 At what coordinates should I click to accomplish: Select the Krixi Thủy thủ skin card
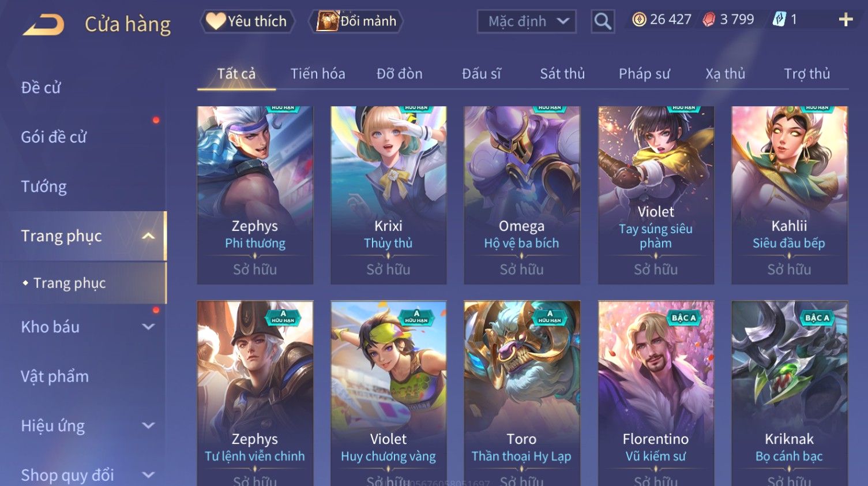tap(388, 195)
